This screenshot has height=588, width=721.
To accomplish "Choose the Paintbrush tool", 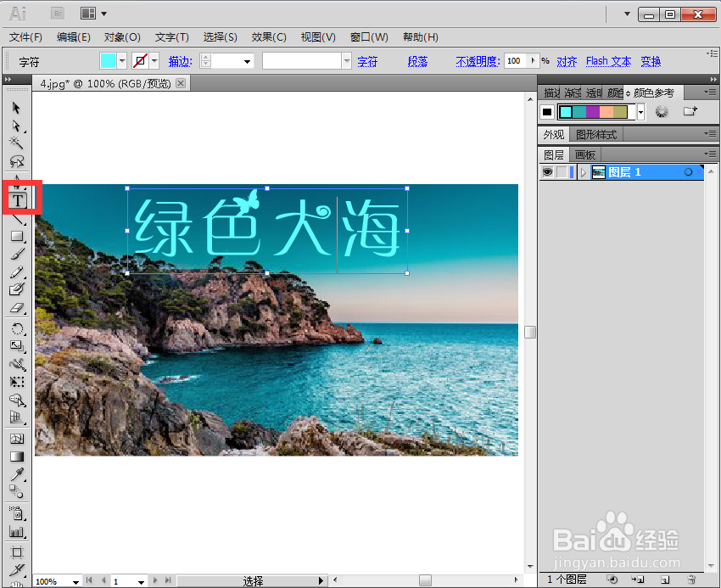I will tap(18, 254).
